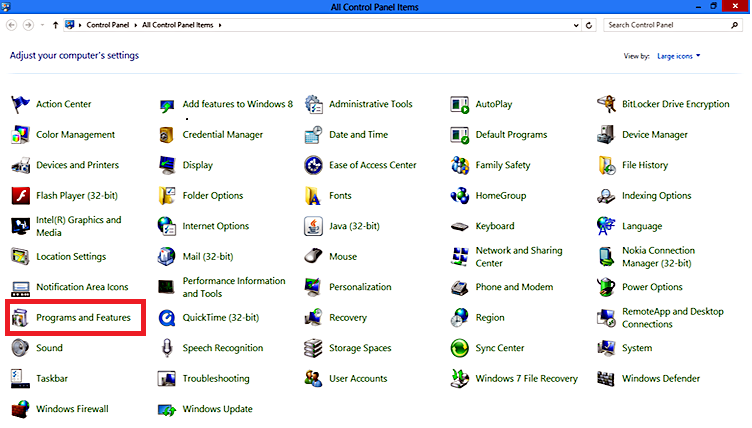This screenshot has height=428, width=752.
Task: Click the Windows Firewall icon
Action: click(x=20, y=409)
